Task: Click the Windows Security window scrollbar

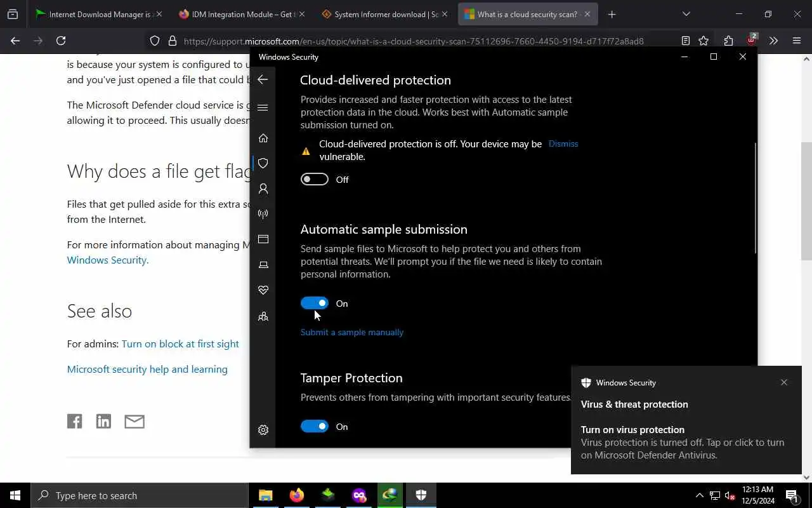Action: 755,198
